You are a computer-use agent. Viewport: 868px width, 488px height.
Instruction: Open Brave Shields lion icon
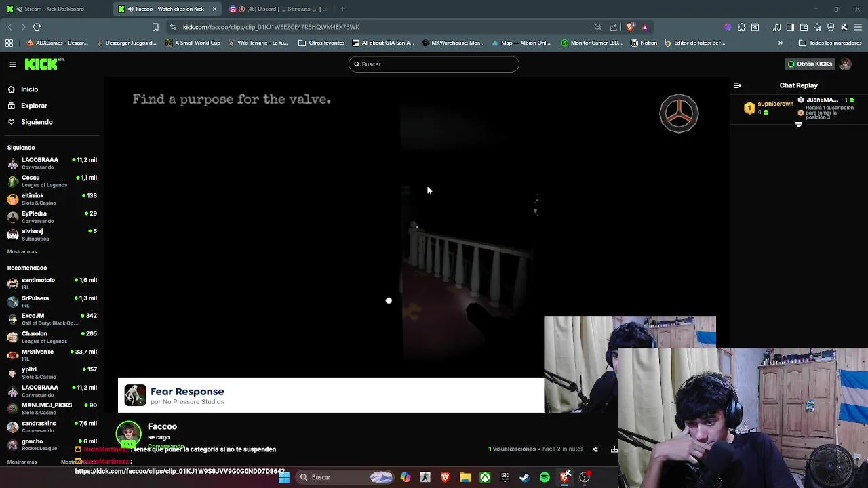[630, 27]
